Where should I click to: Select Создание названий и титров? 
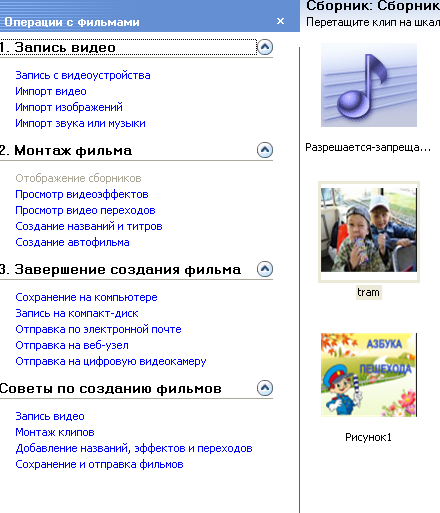click(x=89, y=226)
